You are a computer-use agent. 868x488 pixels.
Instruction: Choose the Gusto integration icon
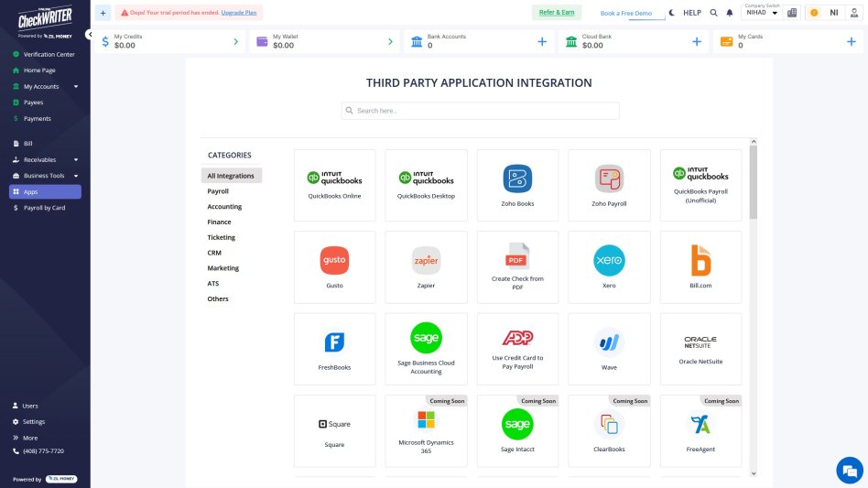coord(334,261)
